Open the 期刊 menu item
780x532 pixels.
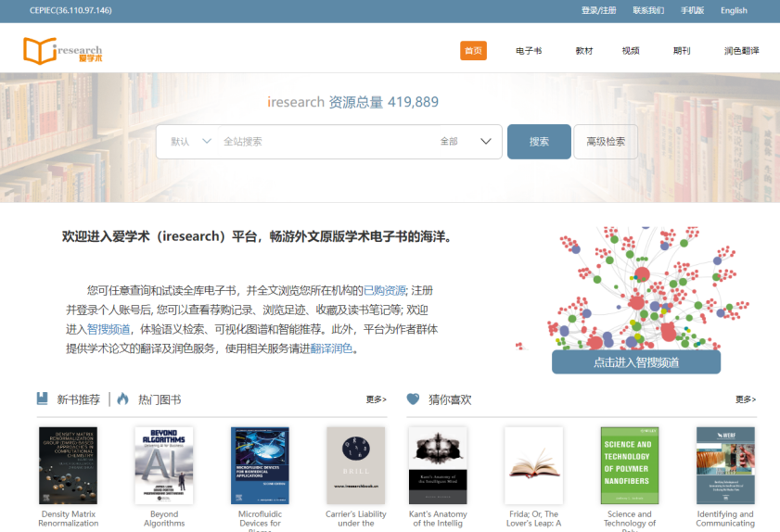(x=682, y=51)
